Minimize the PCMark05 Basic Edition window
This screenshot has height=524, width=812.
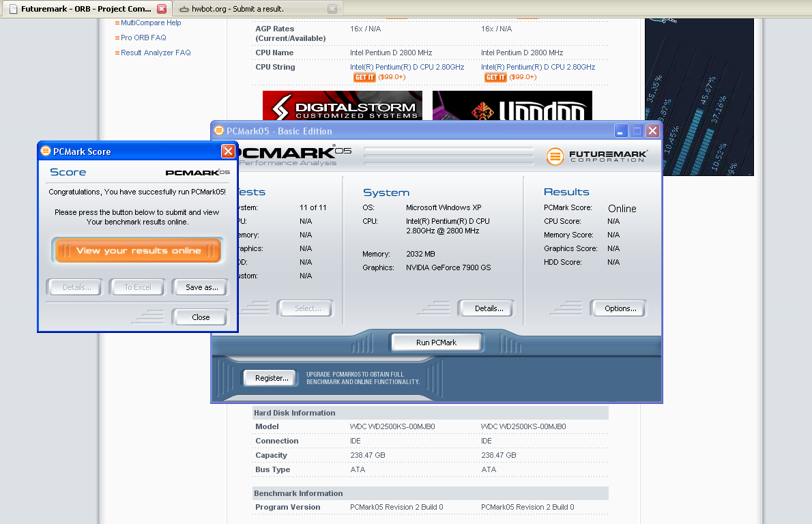pyautogui.click(x=621, y=131)
